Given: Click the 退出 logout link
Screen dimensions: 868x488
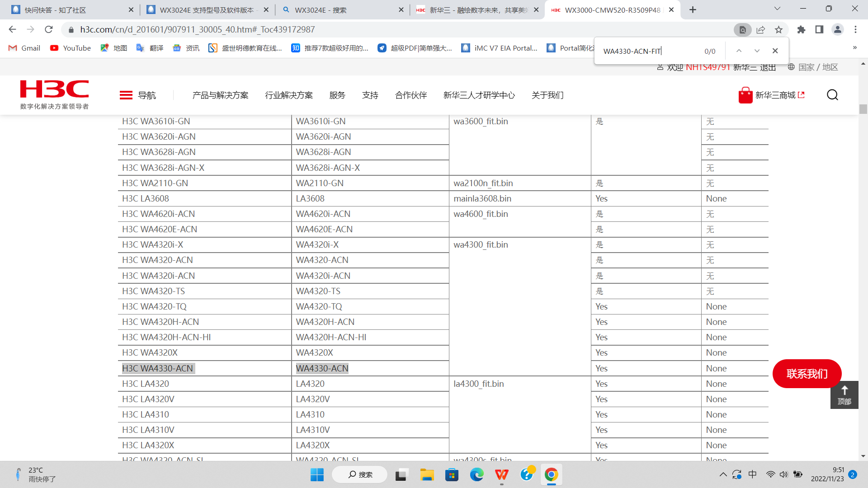Looking at the screenshot, I should (x=768, y=67).
